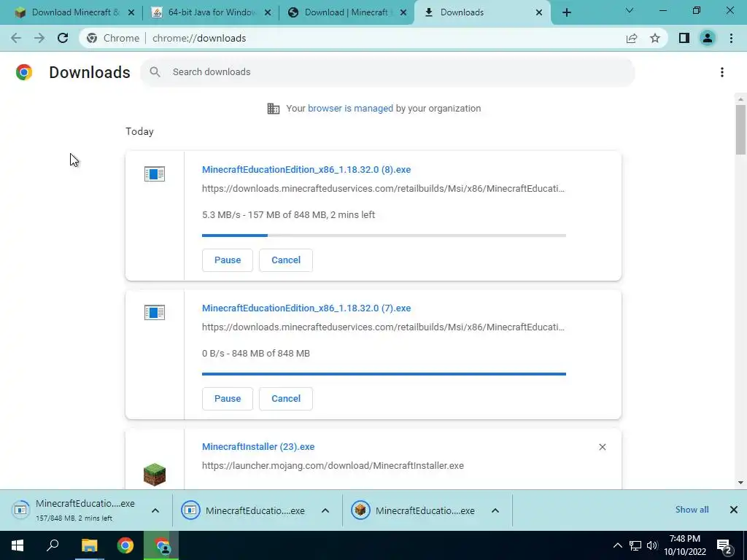Click the browser forward arrow

point(39,38)
